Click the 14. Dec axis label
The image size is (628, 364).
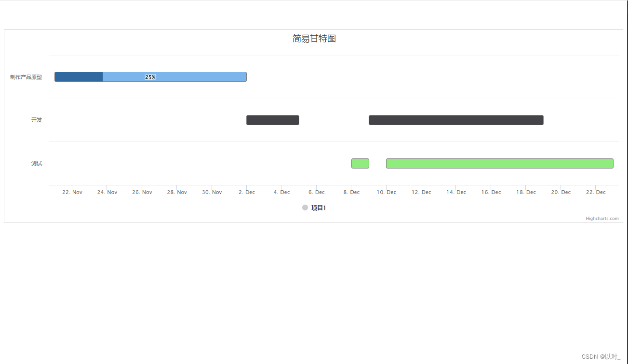pyautogui.click(x=456, y=192)
